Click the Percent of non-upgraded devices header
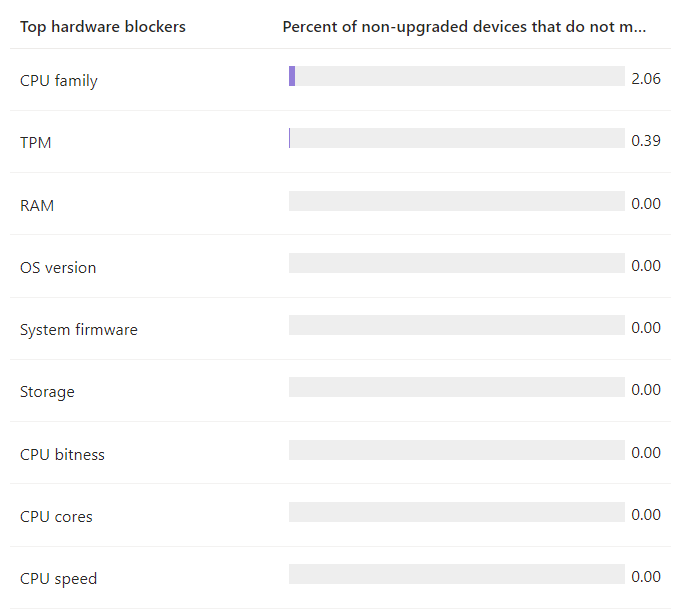Image resolution: width=687 pixels, height=614 pixels. pyautogui.click(x=464, y=27)
